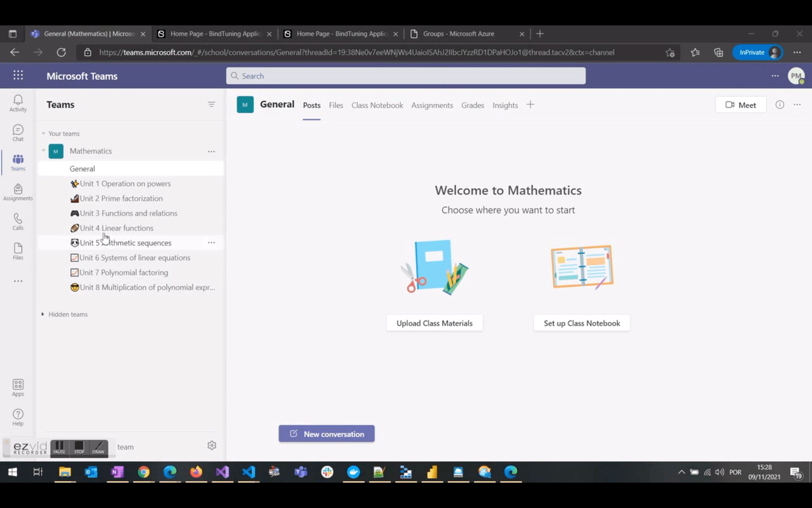Open Unit 1 Operation on powers channel
The height and width of the screenshot is (508, 812).
pos(131,183)
